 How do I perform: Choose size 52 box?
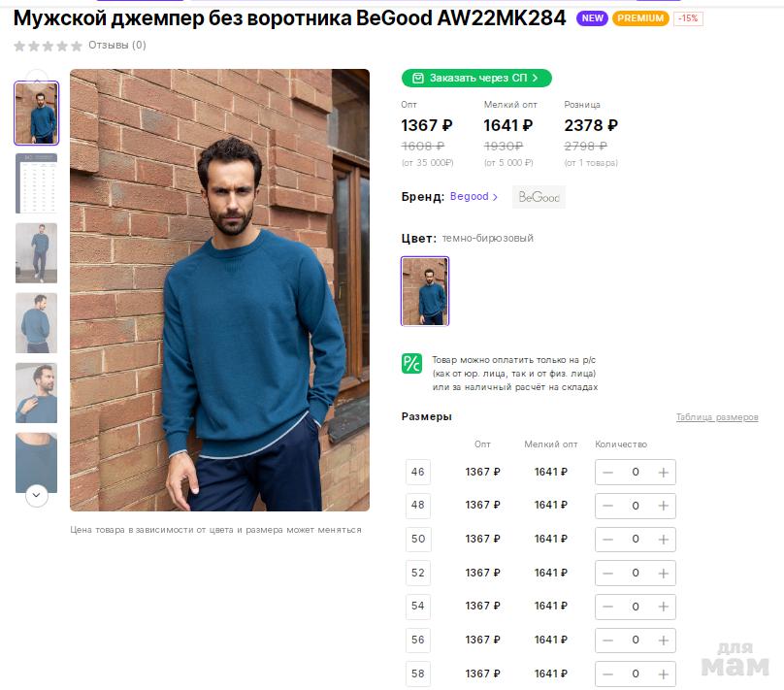coord(418,574)
